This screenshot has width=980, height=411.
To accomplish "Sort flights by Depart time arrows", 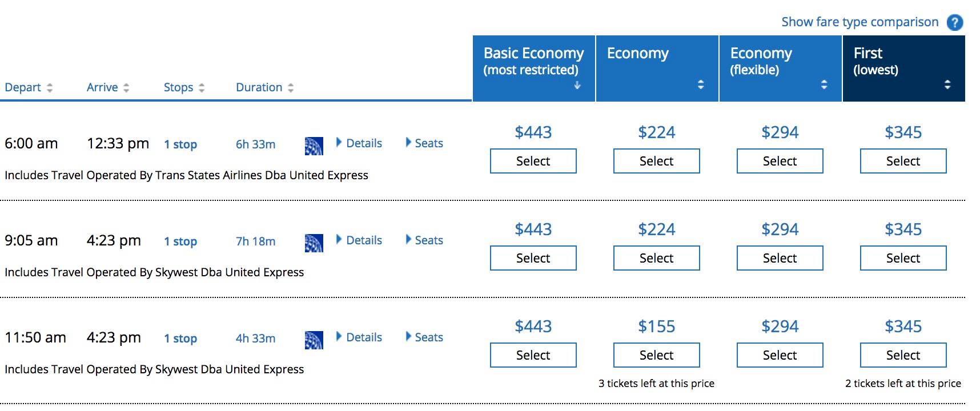I will (x=50, y=88).
